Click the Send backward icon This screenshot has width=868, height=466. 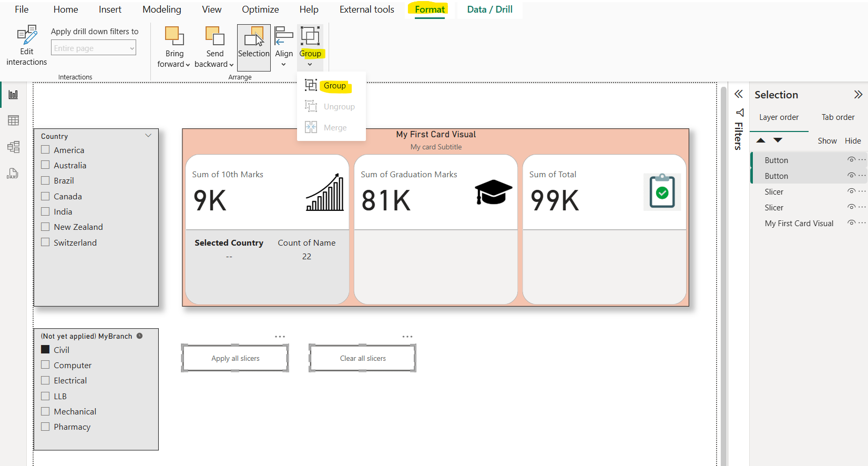[x=215, y=36]
